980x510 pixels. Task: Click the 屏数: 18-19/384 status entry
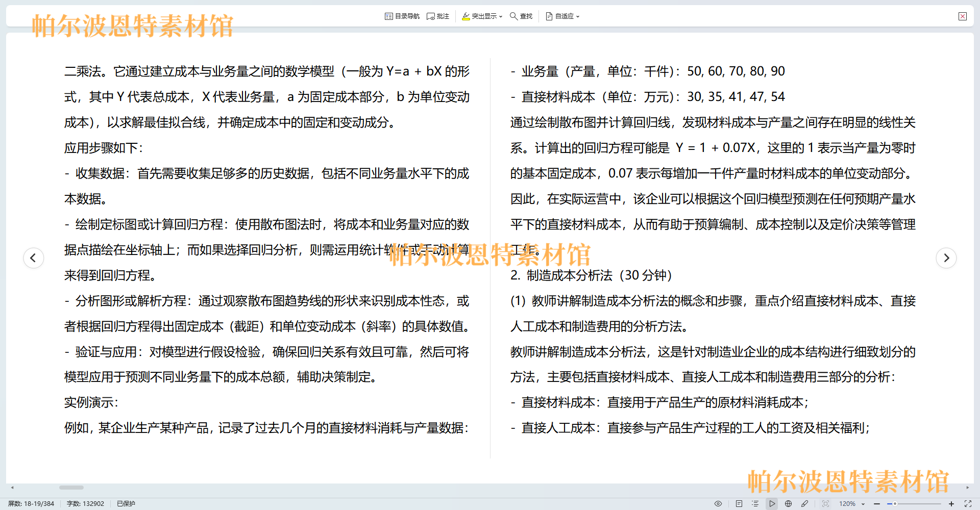31,503
